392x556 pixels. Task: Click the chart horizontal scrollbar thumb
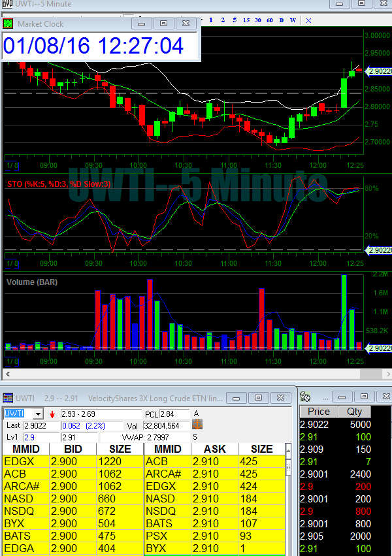[x=370, y=374]
